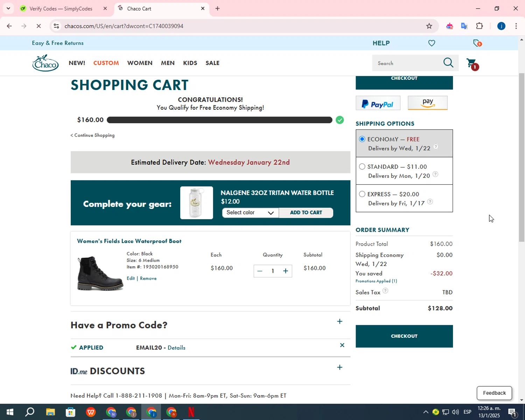The width and height of the screenshot is (525, 420).
Task: Show Express shipping help tooltip
Action: click(430, 202)
